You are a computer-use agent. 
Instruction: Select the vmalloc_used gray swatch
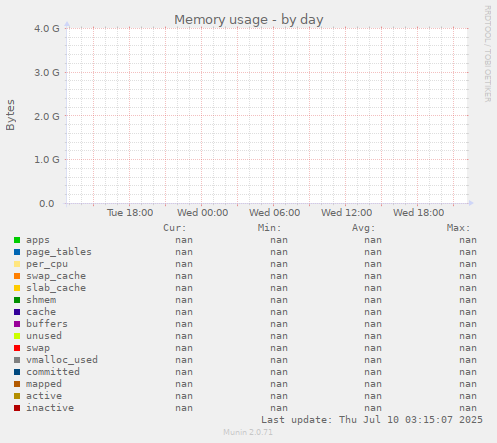point(17,360)
